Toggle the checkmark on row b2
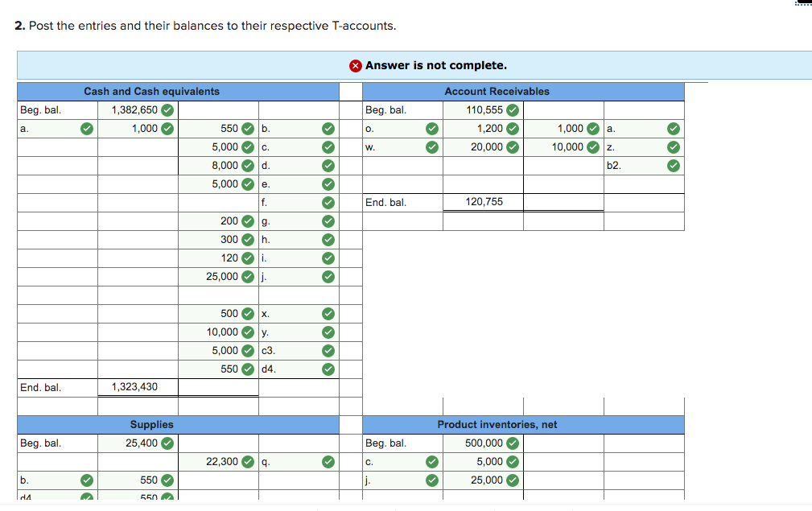Screen dimensions: 812x511 point(673,166)
